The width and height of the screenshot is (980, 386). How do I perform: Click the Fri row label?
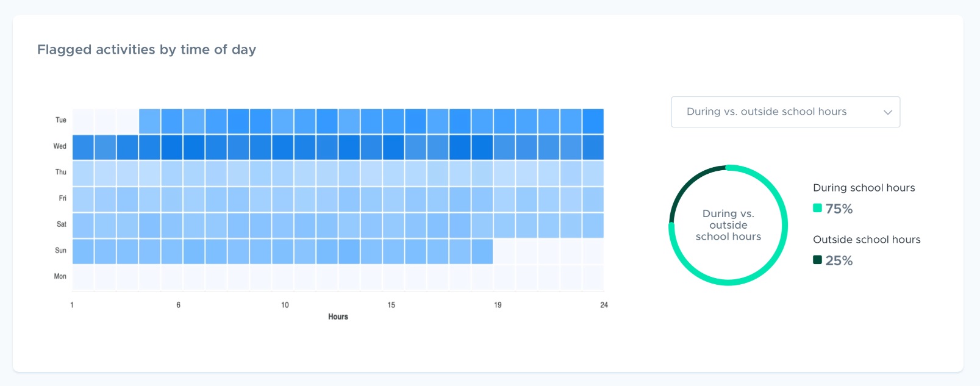coord(63,198)
